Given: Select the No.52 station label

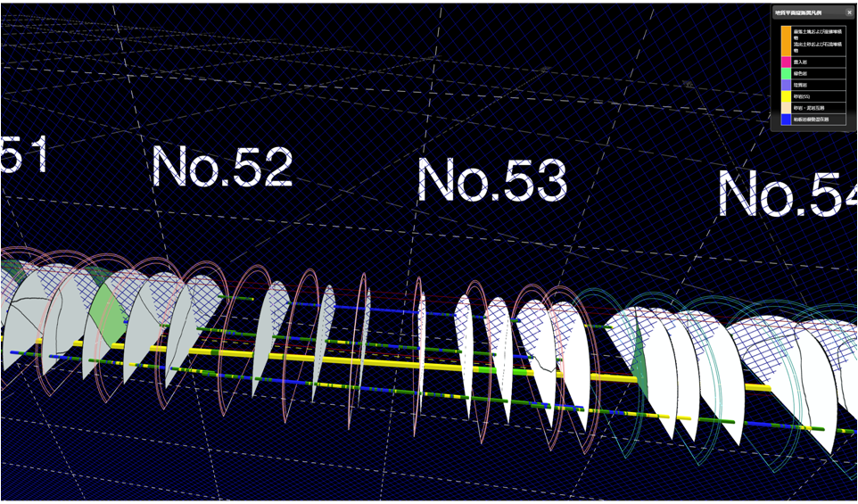Looking at the screenshot, I should [222, 166].
